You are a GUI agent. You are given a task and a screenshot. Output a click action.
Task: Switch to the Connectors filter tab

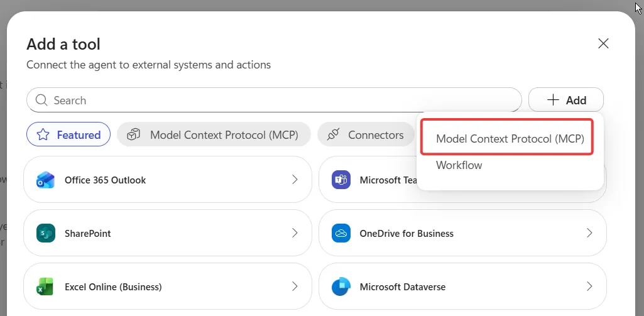click(x=366, y=134)
